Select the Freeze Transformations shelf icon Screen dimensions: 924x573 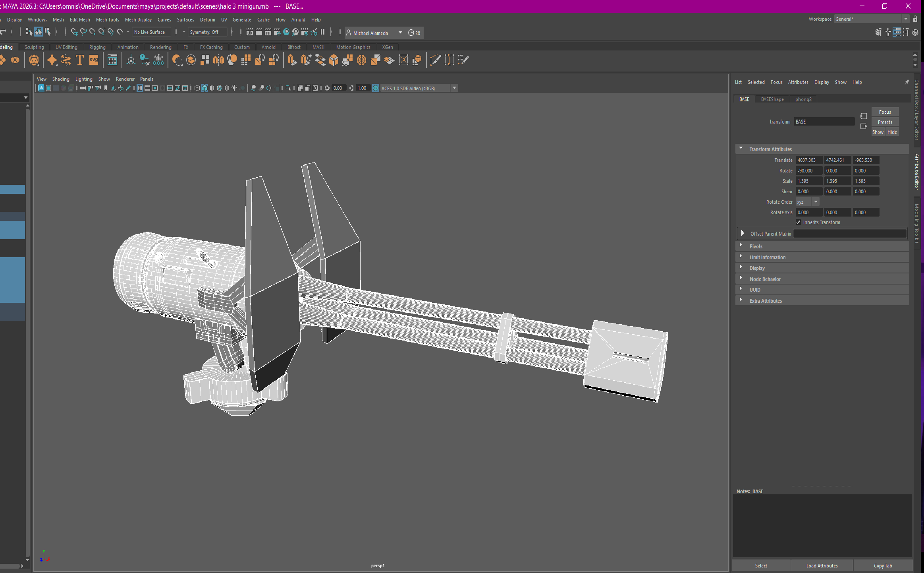tap(158, 60)
